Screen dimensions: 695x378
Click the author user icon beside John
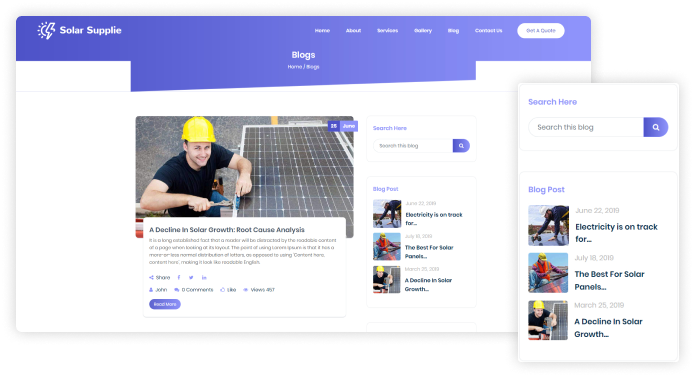151,290
